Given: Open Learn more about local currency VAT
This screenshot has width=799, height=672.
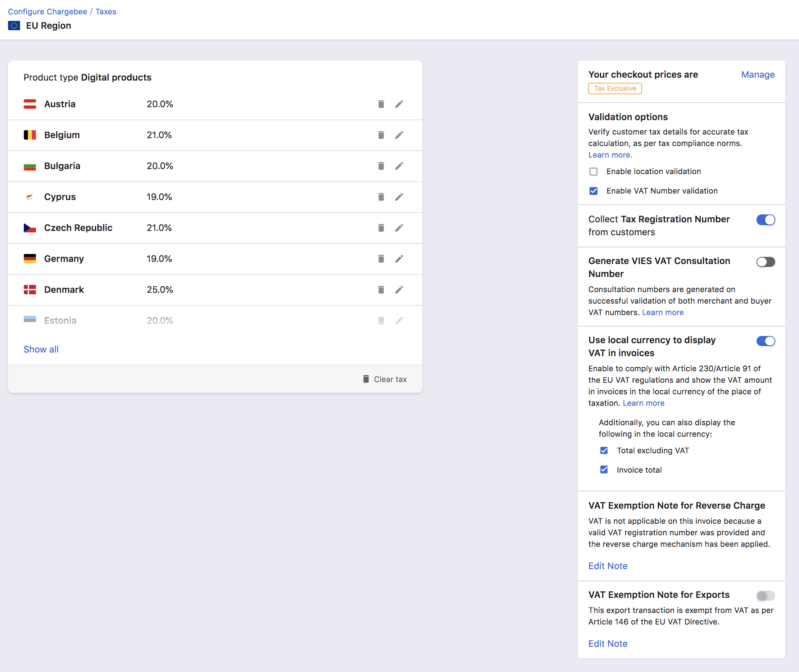Looking at the screenshot, I should [644, 403].
